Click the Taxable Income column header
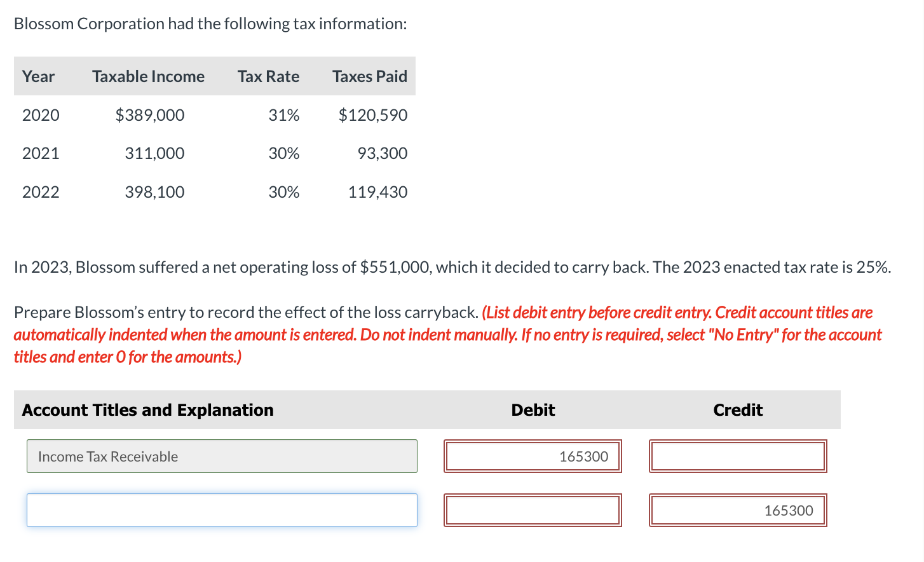The height and width of the screenshot is (562, 924). [x=148, y=76]
